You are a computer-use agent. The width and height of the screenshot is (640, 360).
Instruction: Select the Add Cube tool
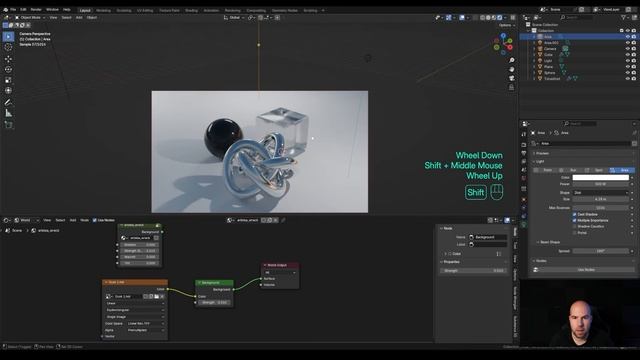(9, 125)
